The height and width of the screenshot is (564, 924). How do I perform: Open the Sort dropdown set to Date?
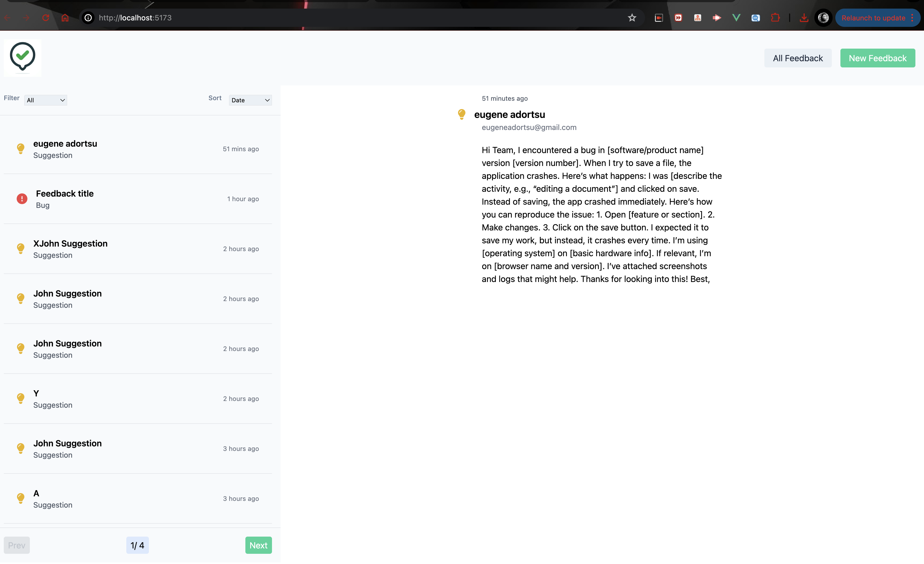tap(250, 100)
